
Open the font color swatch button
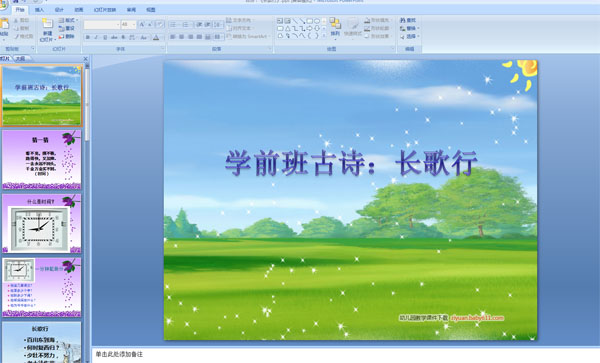[156, 37]
